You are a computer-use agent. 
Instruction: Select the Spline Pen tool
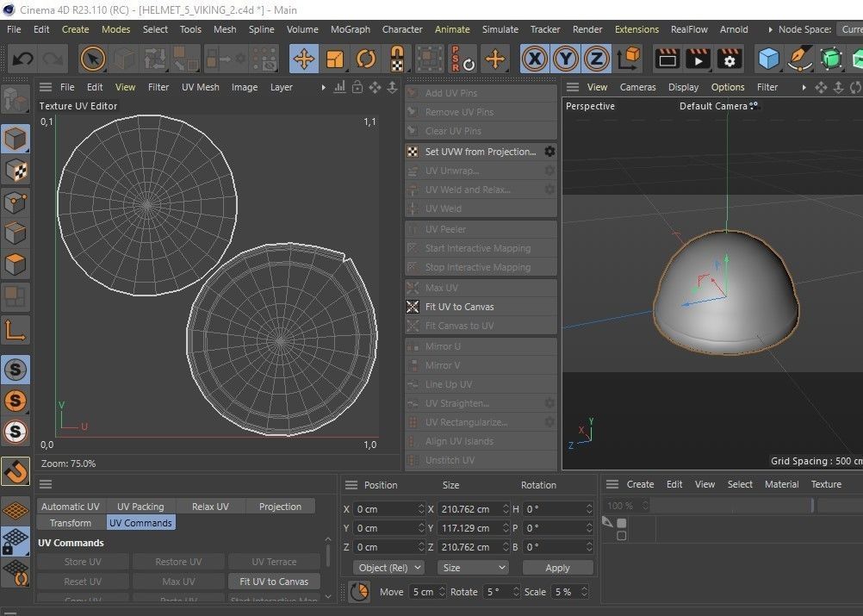coord(800,59)
